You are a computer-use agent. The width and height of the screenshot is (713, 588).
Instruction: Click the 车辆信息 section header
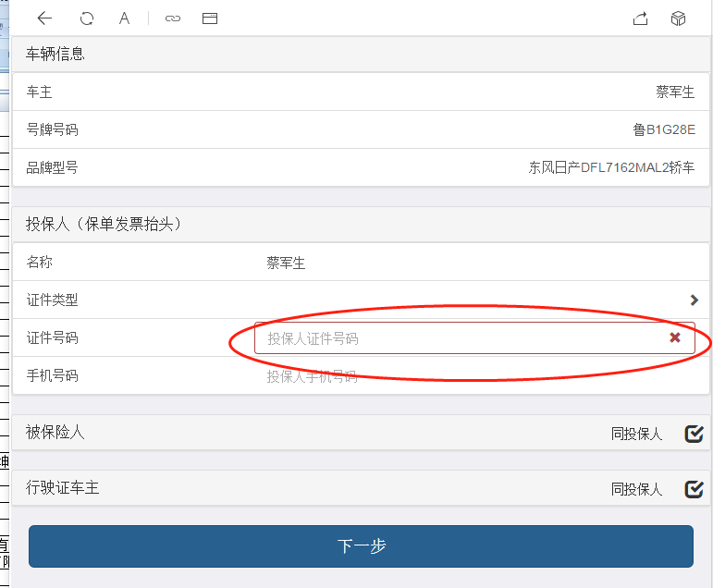point(361,54)
